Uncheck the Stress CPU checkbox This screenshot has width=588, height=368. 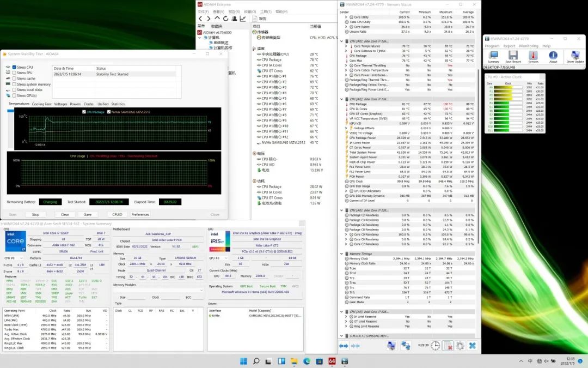click(x=14, y=67)
